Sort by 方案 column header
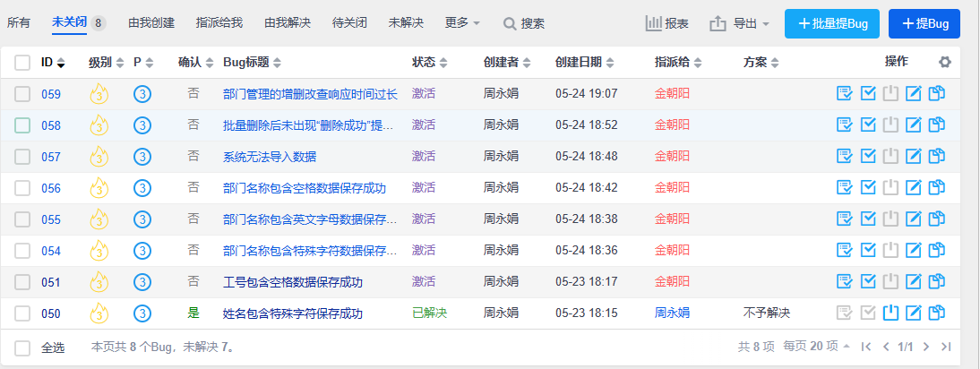Image resolution: width=980 pixels, height=369 pixels. point(761,63)
